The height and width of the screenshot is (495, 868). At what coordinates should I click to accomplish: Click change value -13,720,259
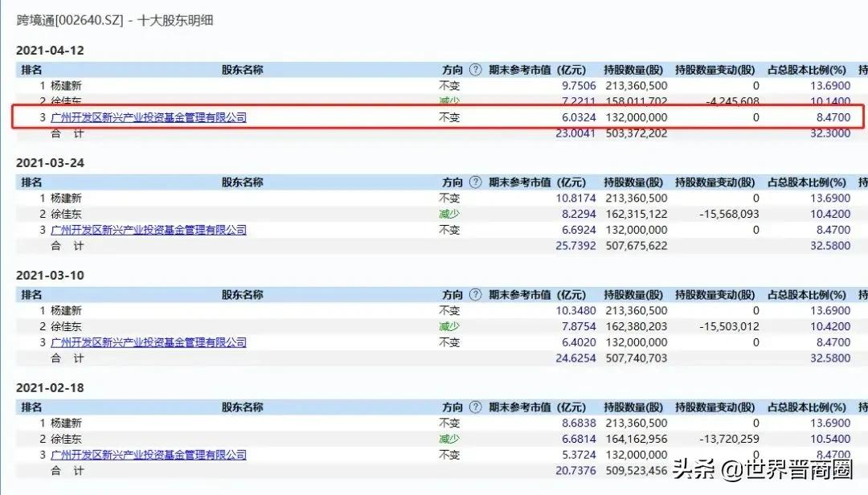click(729, 439)
